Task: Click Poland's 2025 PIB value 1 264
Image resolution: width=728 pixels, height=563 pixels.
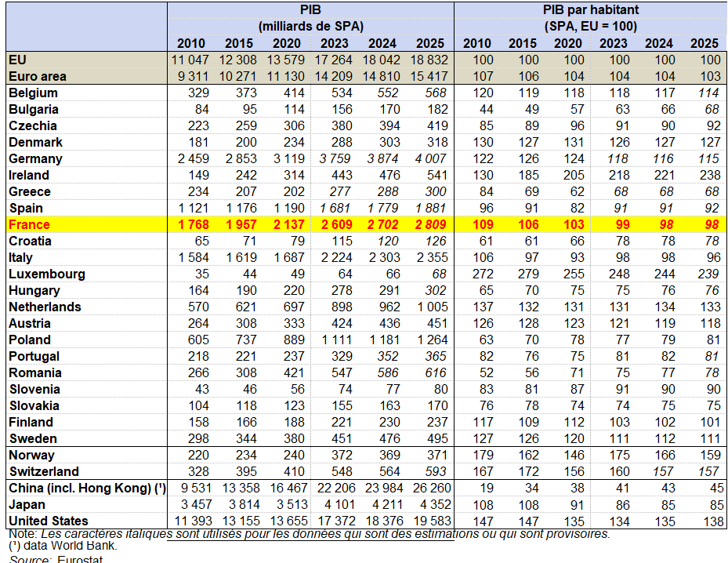Action: pyautogui.click(x=433, y=340)
